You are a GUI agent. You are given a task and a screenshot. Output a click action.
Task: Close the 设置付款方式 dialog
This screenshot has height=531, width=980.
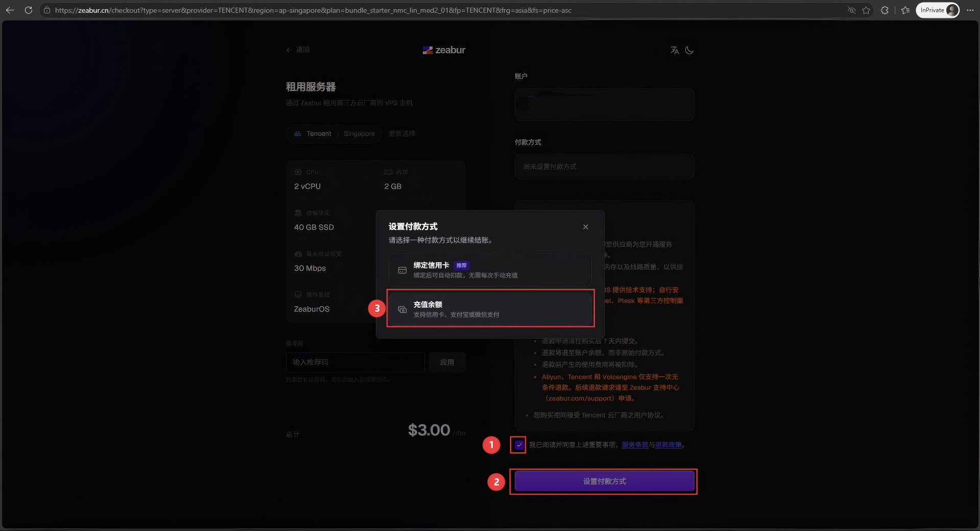click(586, 227)
